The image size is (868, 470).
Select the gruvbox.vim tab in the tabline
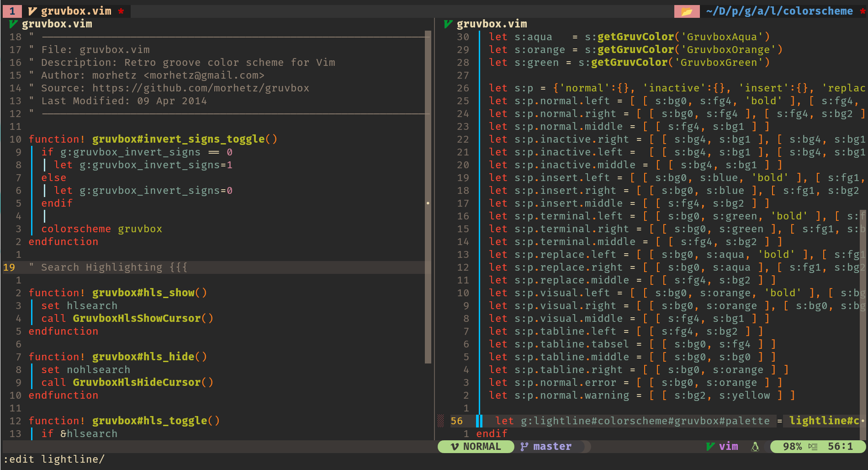click(76, 11)
